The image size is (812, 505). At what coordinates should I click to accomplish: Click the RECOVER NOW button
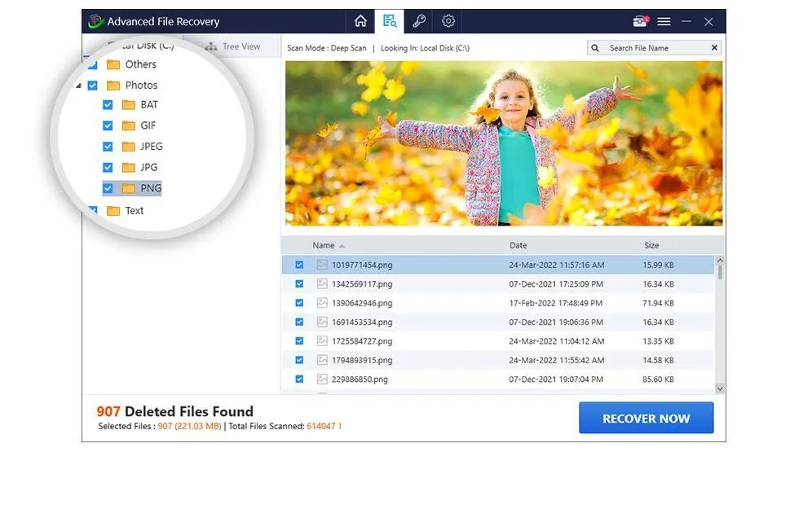click(x=646, y=417)
